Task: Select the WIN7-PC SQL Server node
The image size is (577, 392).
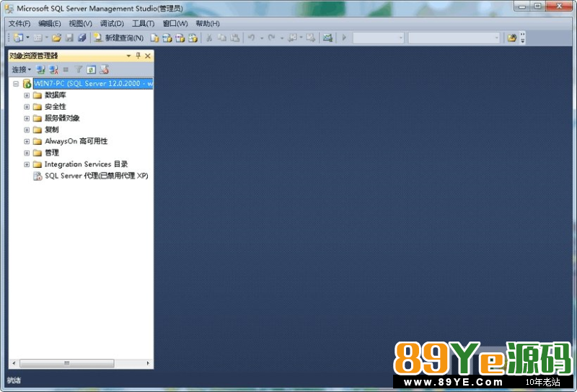Action: [x=93, y=84]
